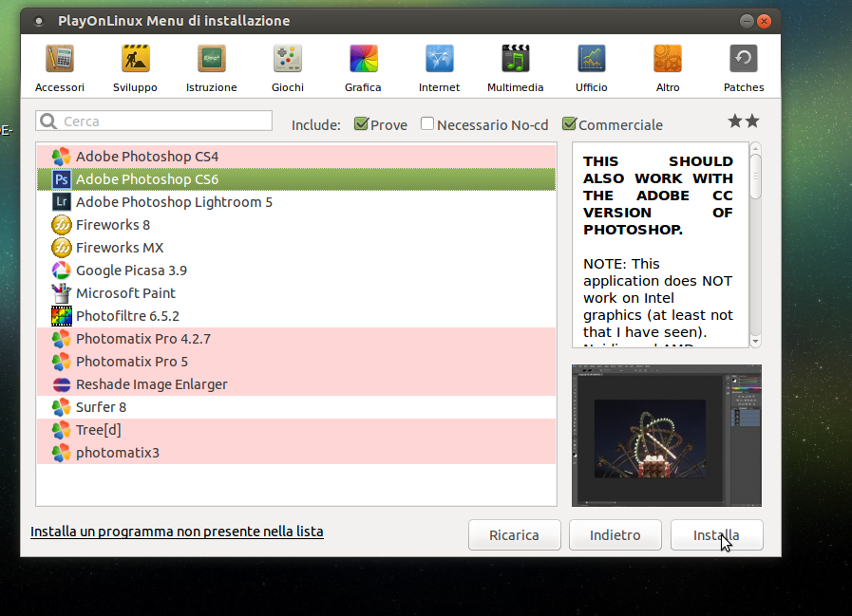Open the Sviluppo category icon
This screenshot has height=616, width=852.
[x=135, y=59]
